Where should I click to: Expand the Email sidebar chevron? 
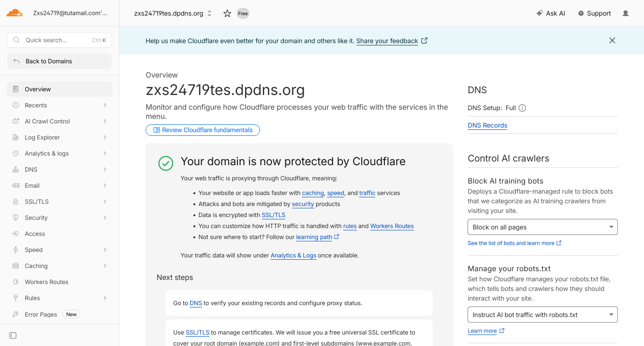pyautogui.click(x=105, y=185)
